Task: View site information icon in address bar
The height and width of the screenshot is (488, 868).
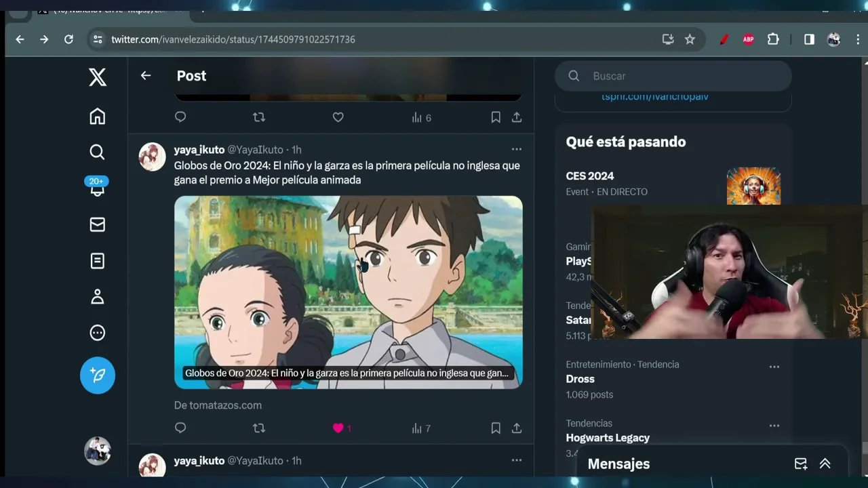Action: click(98, 39)
